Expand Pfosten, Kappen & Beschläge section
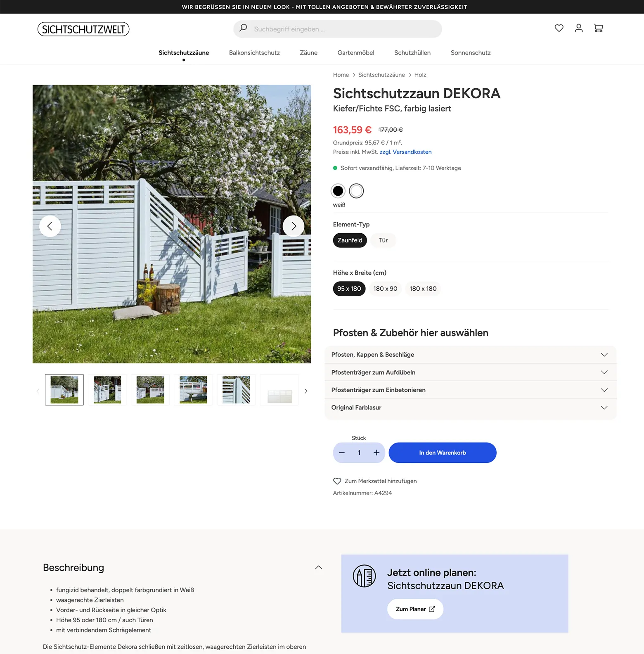This screenshot has width=644, height=654. coord(471,355)
